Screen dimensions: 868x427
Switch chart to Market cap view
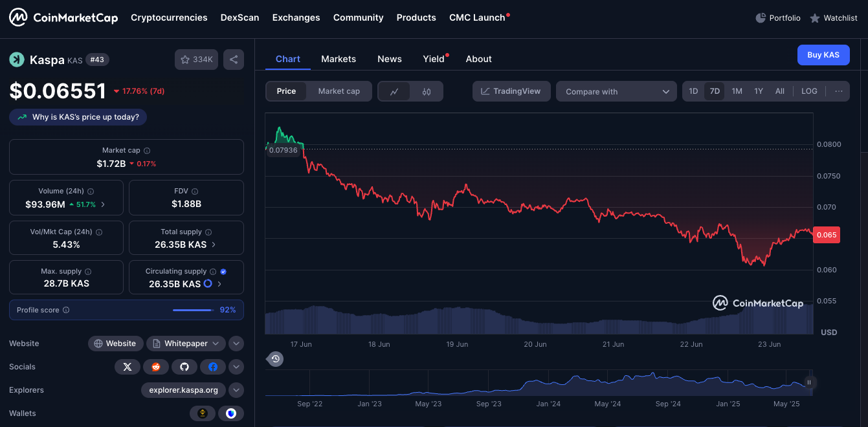[339, 91]
